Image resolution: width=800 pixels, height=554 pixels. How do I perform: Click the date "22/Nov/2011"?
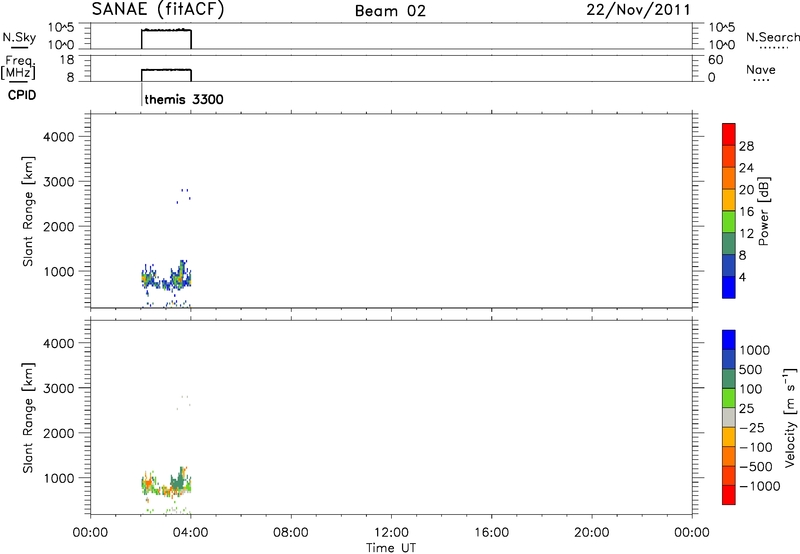pos(638,10)
